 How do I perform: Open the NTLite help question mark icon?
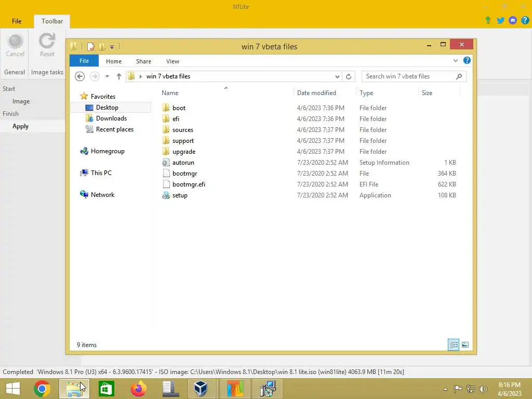(x=525, y=20)
